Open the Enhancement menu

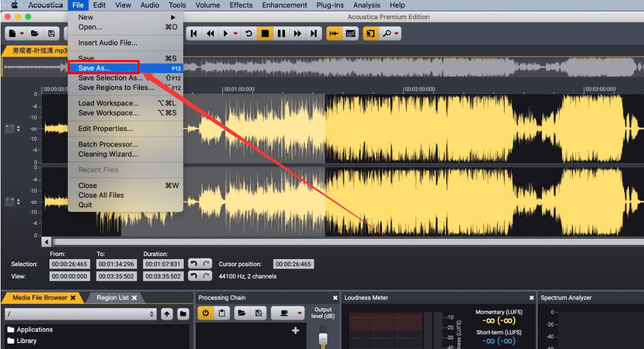point(284,5)
